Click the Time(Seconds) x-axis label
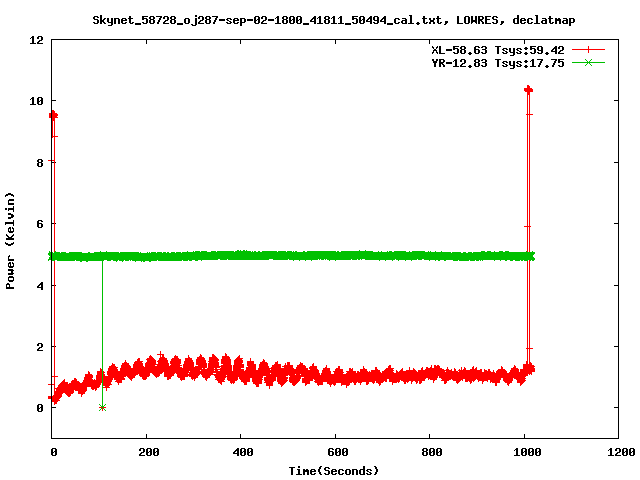 coord(333,471)
